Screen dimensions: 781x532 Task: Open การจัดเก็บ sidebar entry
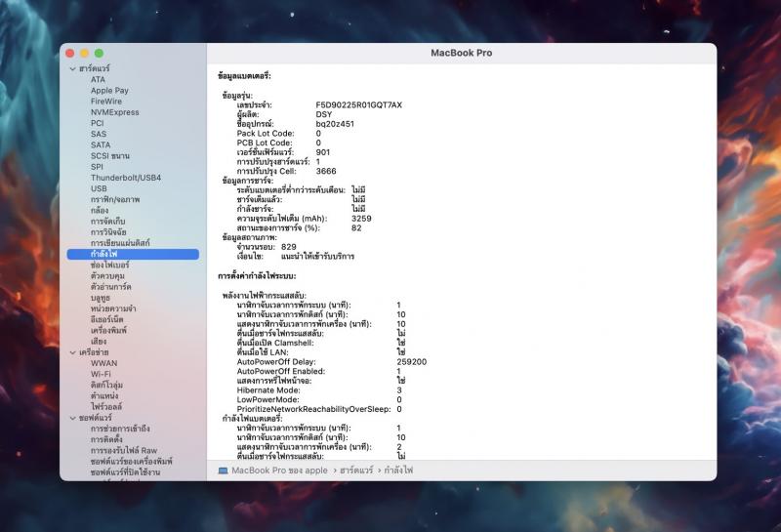point(108,222)
